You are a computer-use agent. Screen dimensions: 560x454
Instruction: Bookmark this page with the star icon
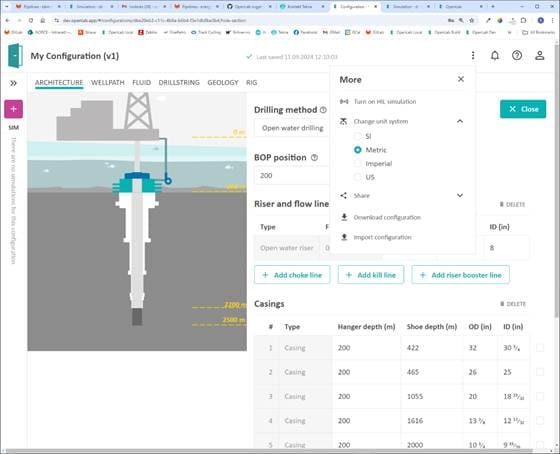(471, 21)
